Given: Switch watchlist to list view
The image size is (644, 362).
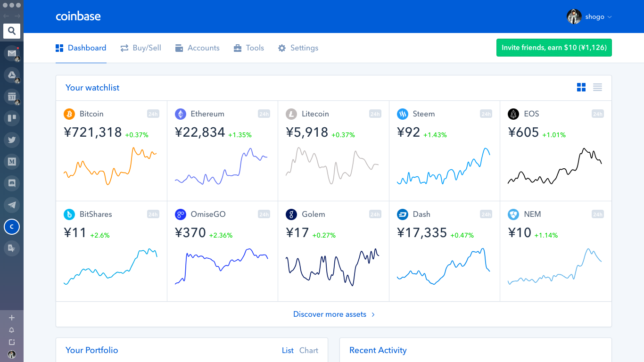Looking at the screenshot, I should (x=597, y=87).
